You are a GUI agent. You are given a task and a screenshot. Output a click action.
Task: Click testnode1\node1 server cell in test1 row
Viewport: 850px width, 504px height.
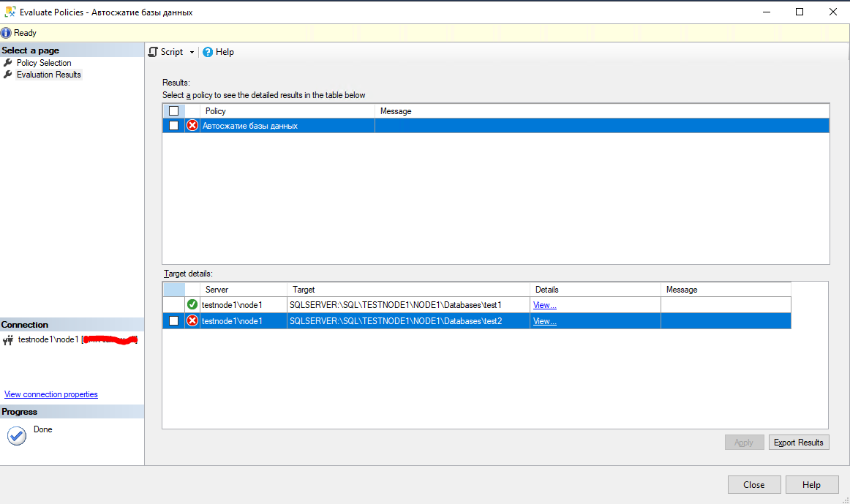coord(244,304)
